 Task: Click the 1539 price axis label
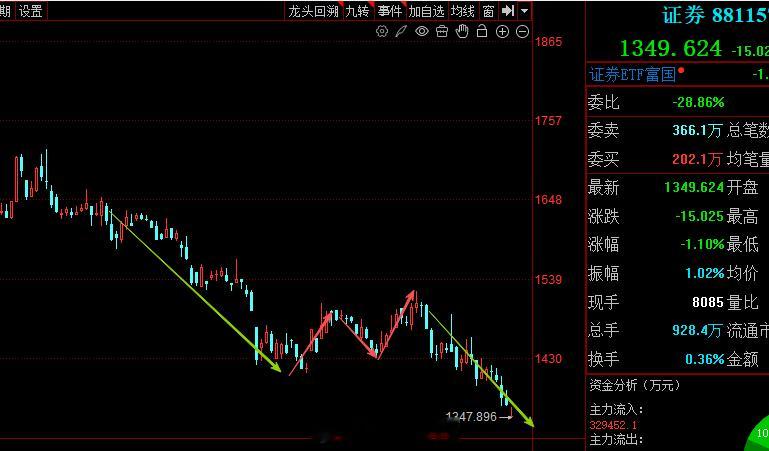[548, 279]
